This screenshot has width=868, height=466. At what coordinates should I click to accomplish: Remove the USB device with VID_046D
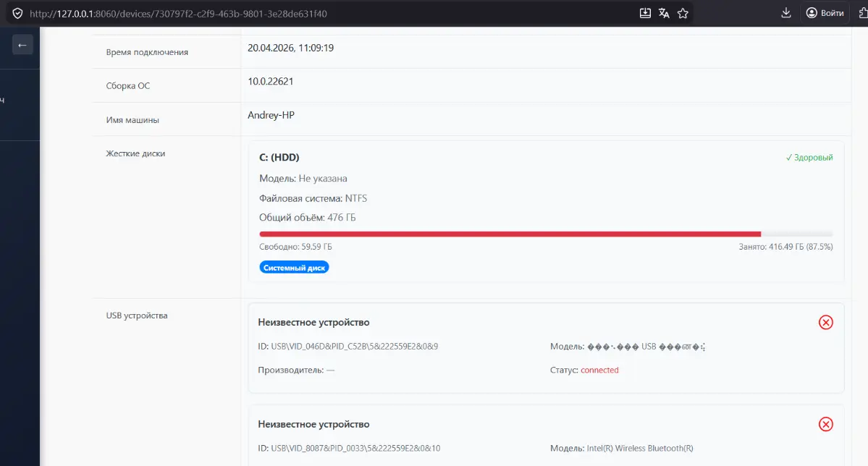825,322
